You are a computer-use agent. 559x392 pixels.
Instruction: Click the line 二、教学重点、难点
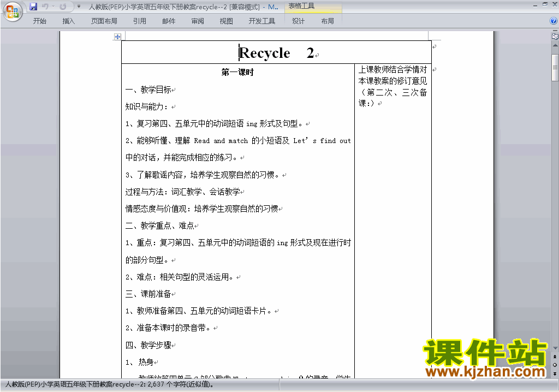pyautogui.click(x=160, y=226)
